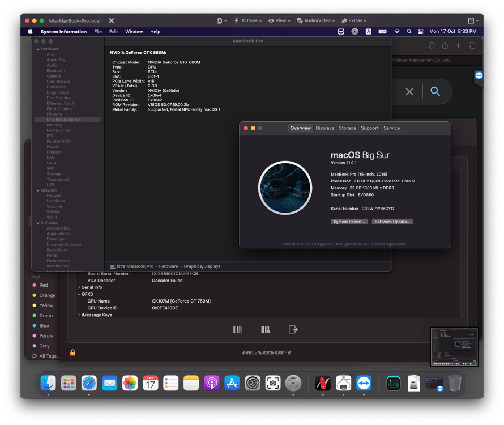Open Reminders from the Dock
This screenshot has width=504, height=425.
pyautogui.click(x=170, y=383)
